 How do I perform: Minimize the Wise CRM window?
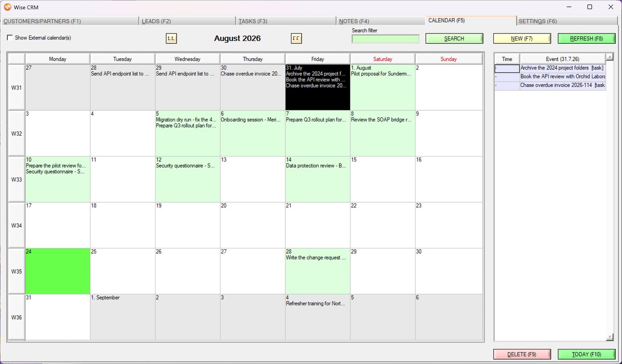click(x=569, y=7)
